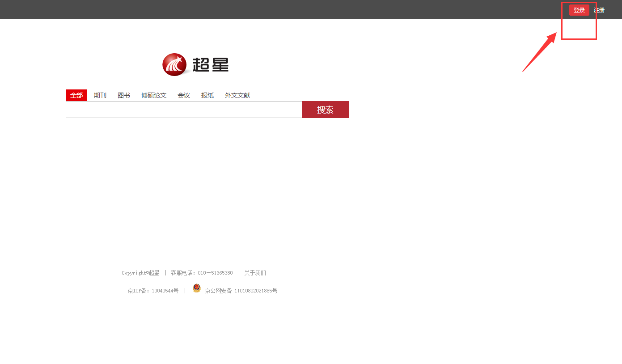Screen dimensions: 622x364
Task: Open the 京公网安备 11010802021885号 link
Action: (241, 291)
